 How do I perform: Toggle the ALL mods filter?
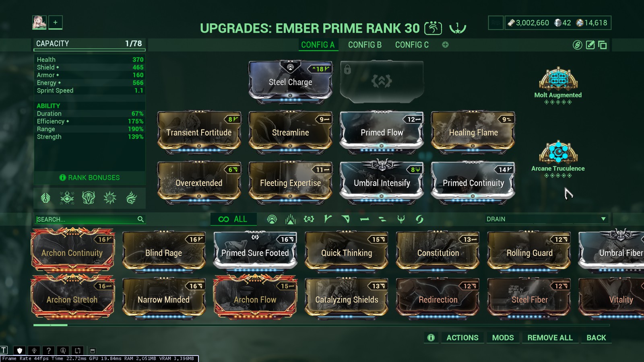233,219
